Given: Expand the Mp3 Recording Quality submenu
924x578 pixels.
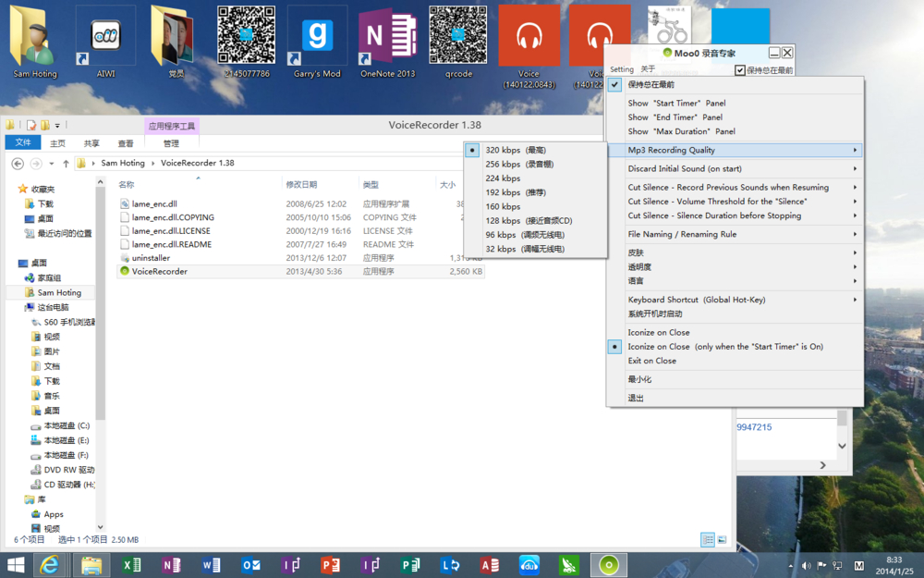Looking at the screenshot, I should coord(736,150).
